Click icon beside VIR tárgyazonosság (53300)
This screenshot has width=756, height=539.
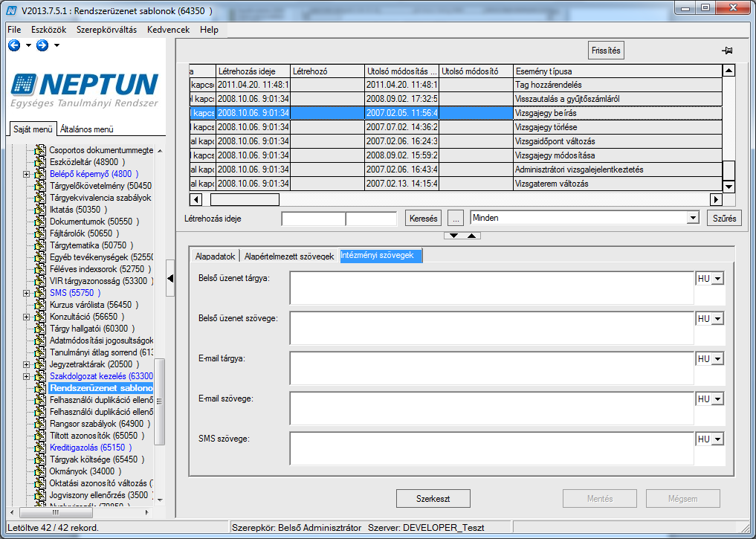40,281
